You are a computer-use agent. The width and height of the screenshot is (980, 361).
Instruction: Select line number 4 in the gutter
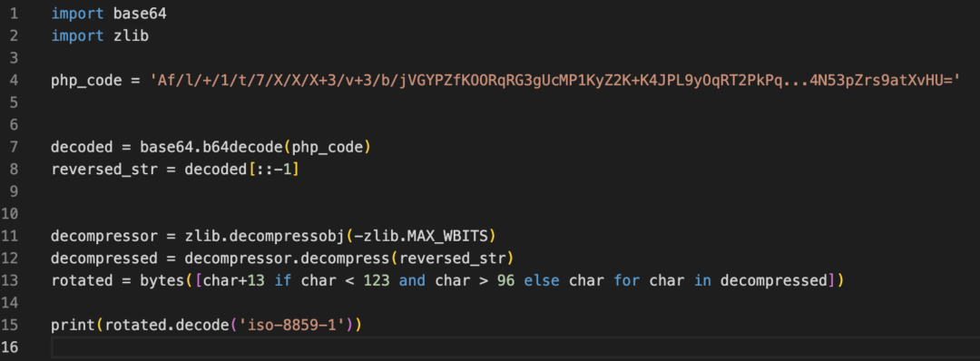15,81
